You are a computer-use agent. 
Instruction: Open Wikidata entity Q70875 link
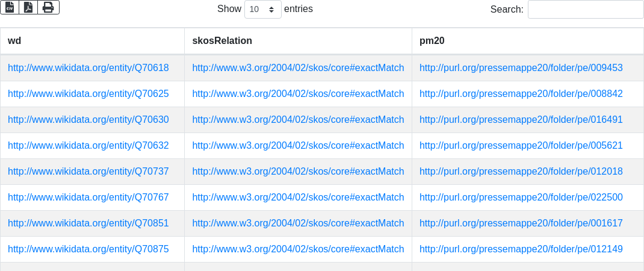pos(88,249)
